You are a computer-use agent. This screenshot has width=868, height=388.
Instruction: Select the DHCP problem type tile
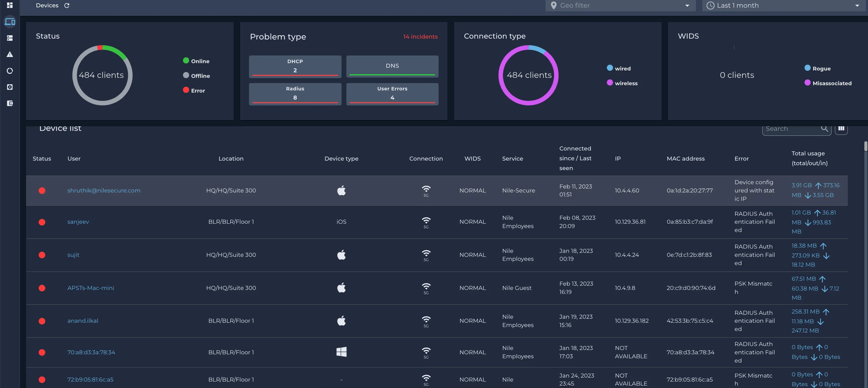[x=295, y=67]
